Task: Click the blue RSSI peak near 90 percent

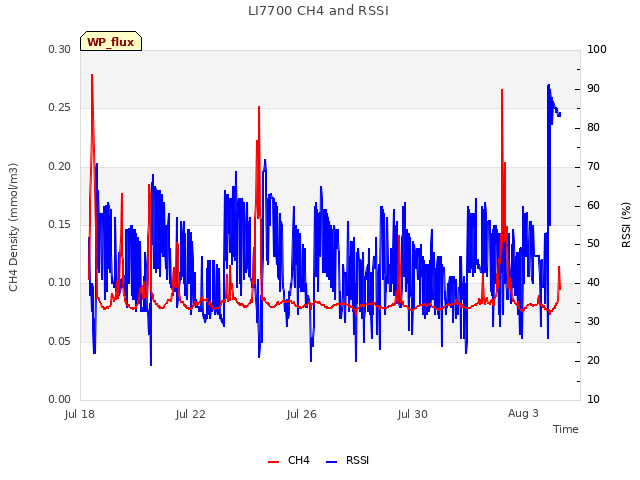Action: coord(549,85)
